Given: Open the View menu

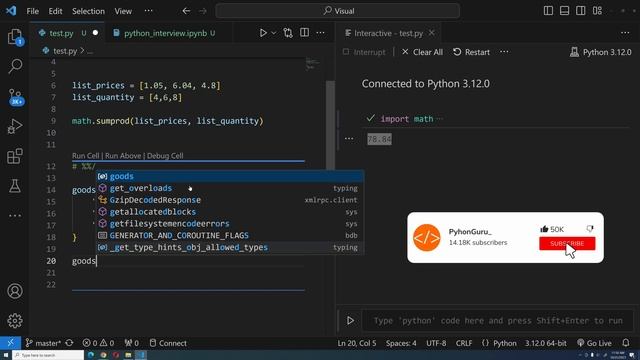Looking at the screenshot, I should (123, 11).
